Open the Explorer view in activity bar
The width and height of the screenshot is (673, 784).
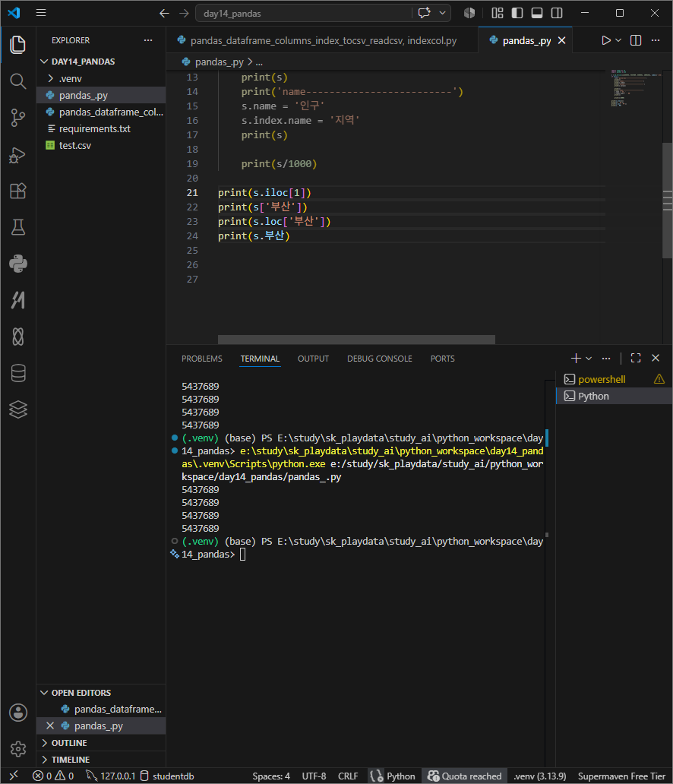point(18,45)
